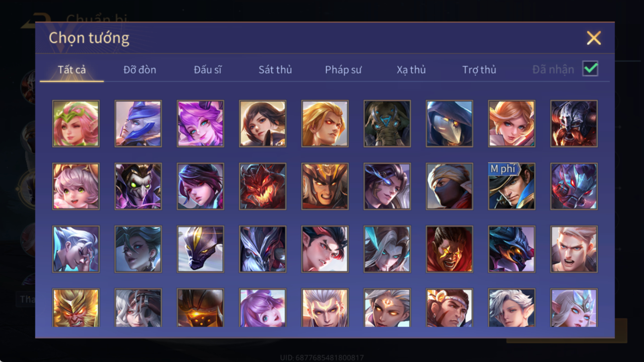Open the Sát thủ tab
The image size is (644, 362).
click(x=275, y=70)
